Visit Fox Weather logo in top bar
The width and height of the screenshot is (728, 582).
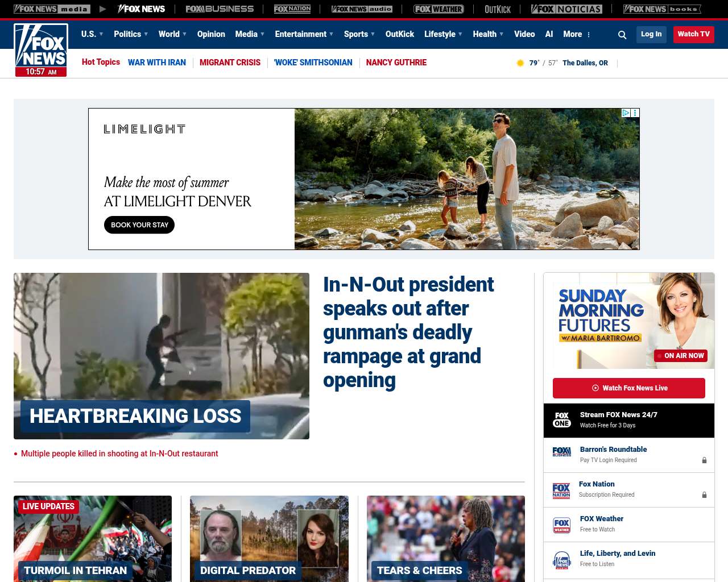point(439,9)
